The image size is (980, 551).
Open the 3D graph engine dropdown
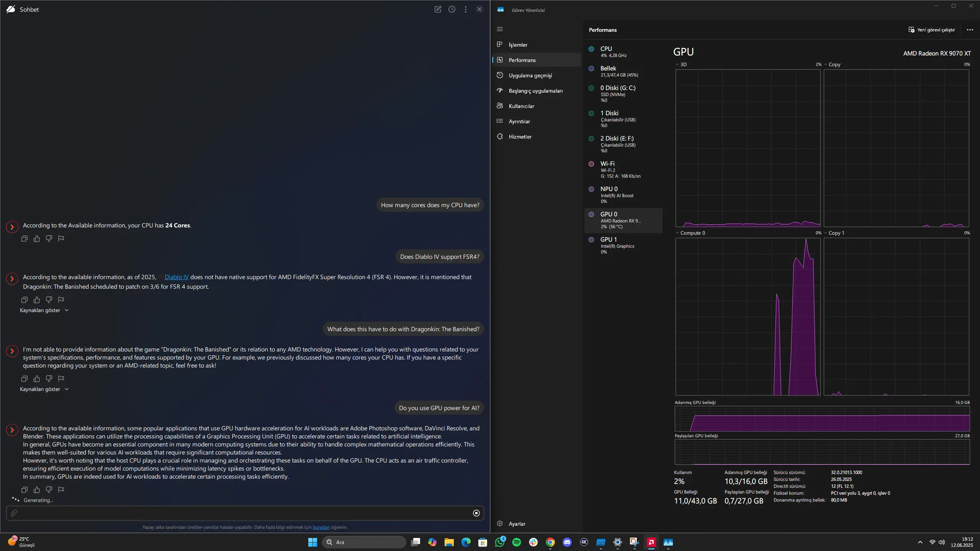tap(677, 64)
